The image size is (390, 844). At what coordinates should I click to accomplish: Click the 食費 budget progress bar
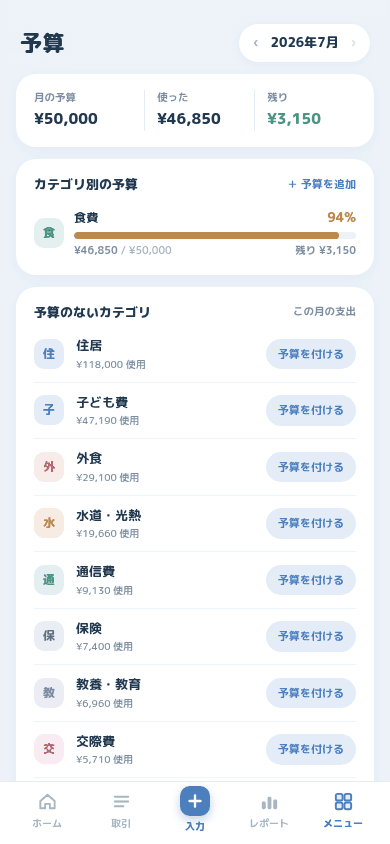coord(215,235)
